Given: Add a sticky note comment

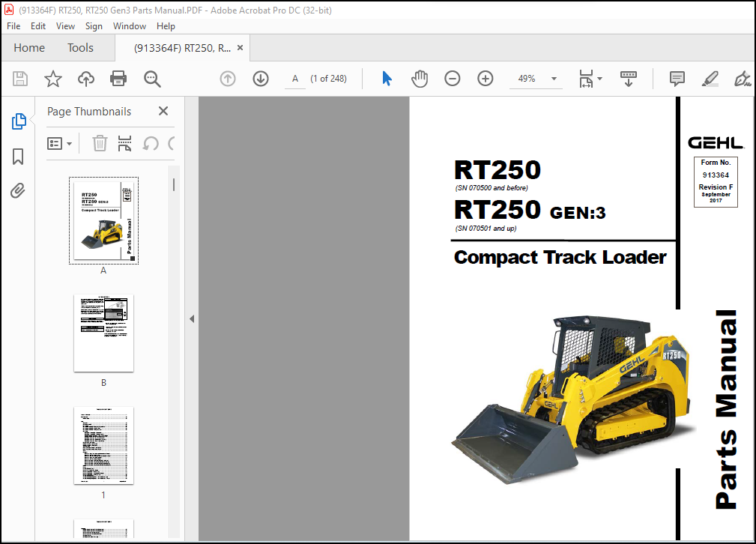Looking at the screenshot, I should [677, 79].
